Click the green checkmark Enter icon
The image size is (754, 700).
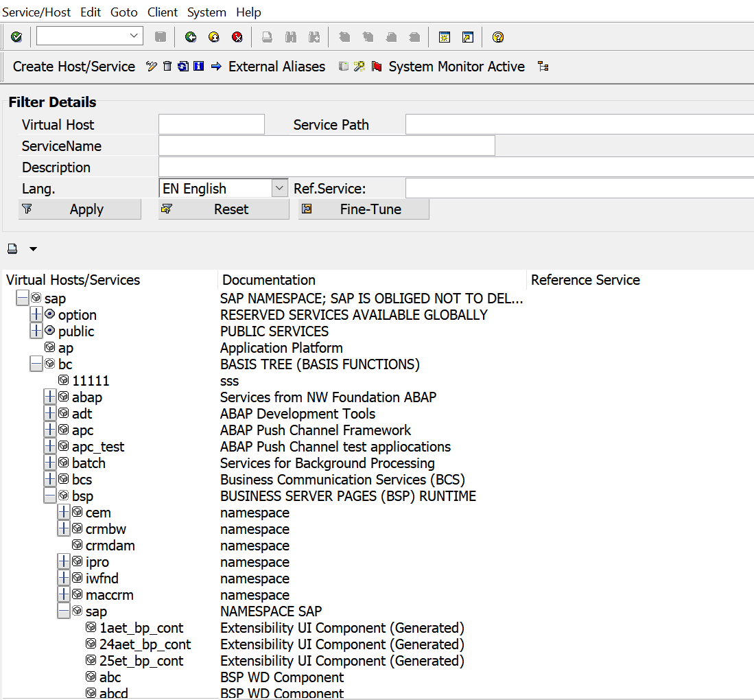pos(16,37)
